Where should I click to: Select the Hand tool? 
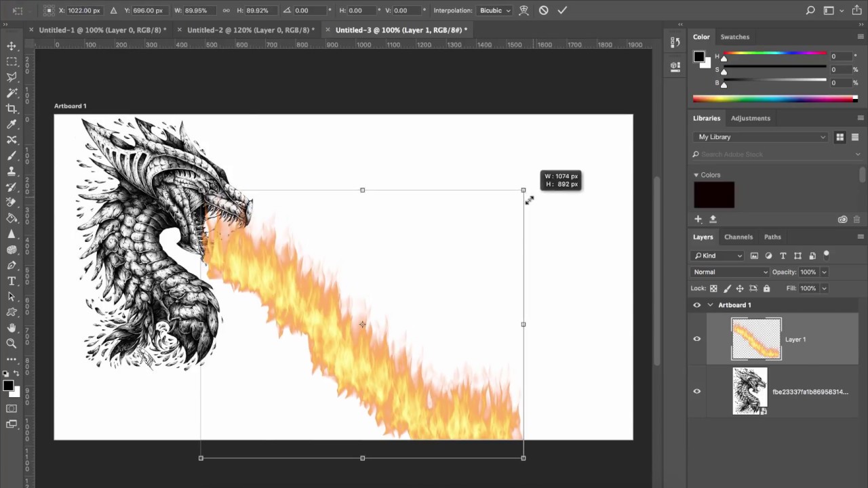[x=12, y=327]
